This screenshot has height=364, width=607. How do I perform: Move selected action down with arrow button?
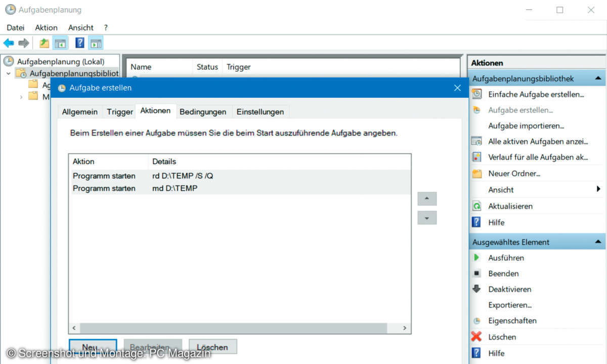pyautogui.click(x=427, y=218)
